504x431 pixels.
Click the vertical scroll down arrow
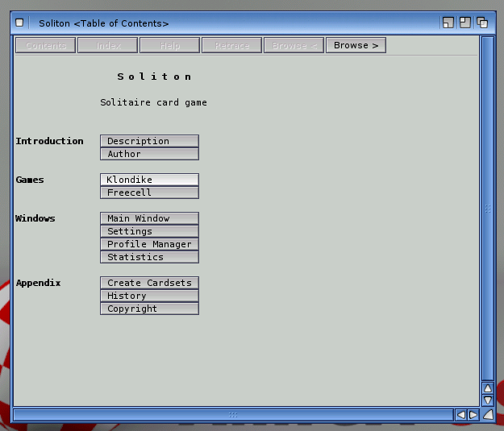[x=487, y=400]
